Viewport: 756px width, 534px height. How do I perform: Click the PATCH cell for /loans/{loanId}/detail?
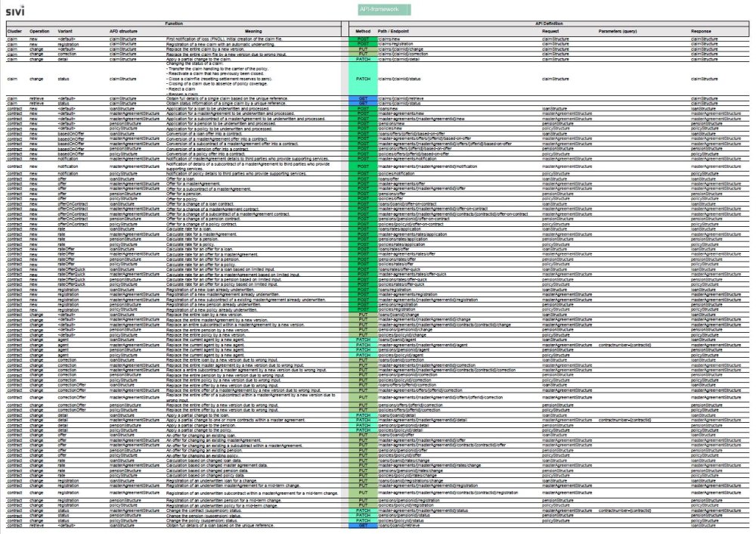(x=363, y=414)
